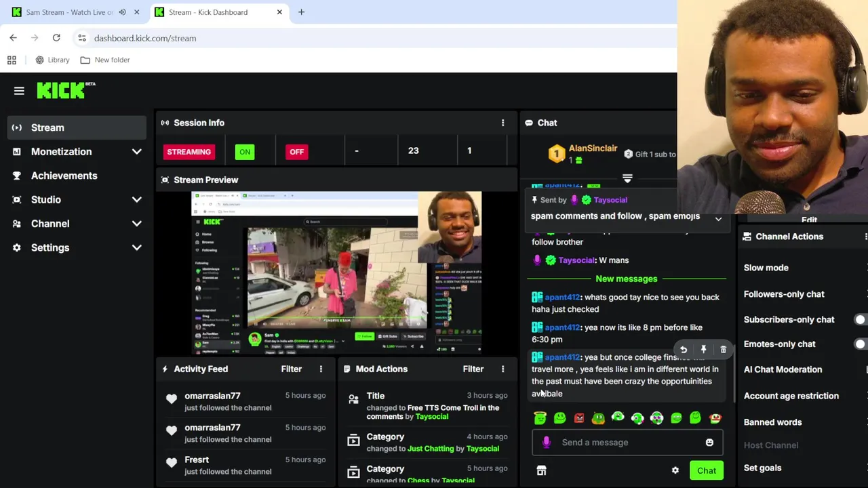Click Taysocial link in Just Chatting row
868x488 pixels.
point(482,449)
